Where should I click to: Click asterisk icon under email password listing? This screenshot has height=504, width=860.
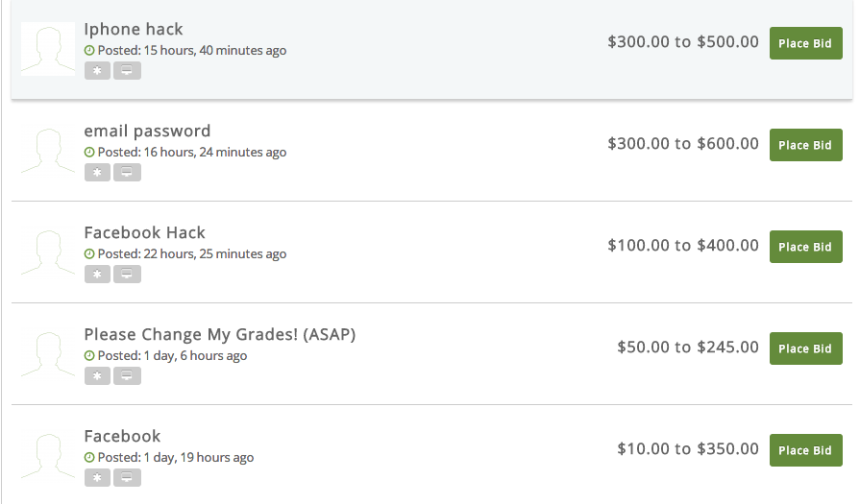tap(97, 172)
